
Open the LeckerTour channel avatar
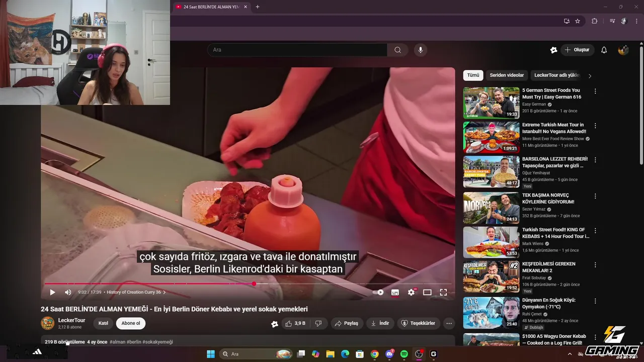(48, 323)
